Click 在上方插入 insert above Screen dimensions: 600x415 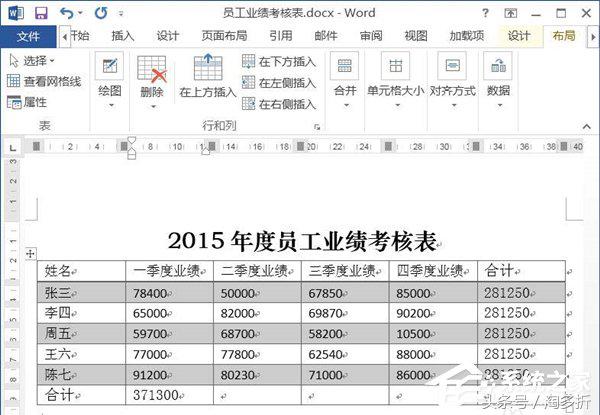tap(207, 76)
